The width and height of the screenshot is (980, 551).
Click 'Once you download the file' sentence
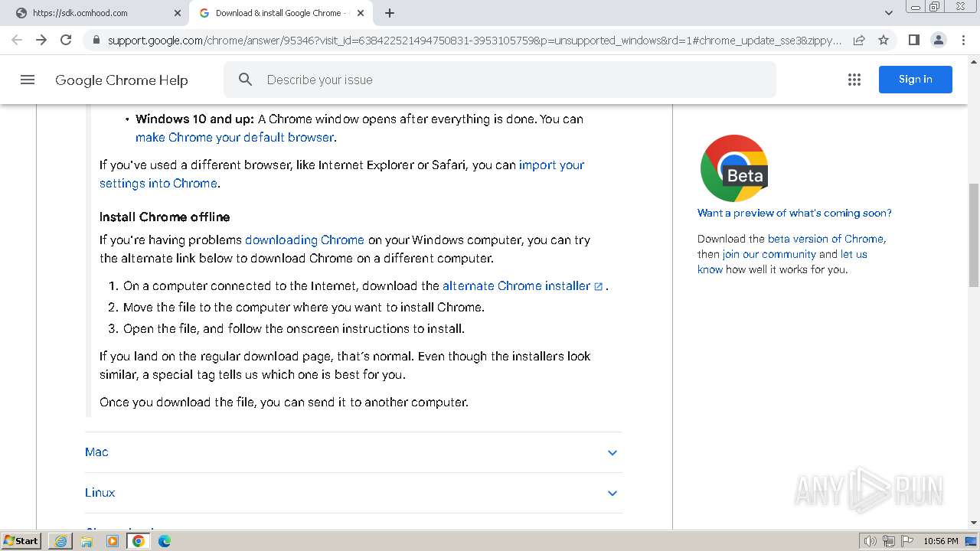(284, 402)
